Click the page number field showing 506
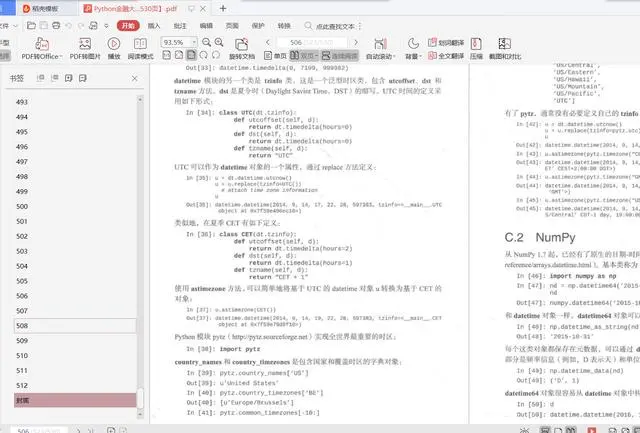 312,42
